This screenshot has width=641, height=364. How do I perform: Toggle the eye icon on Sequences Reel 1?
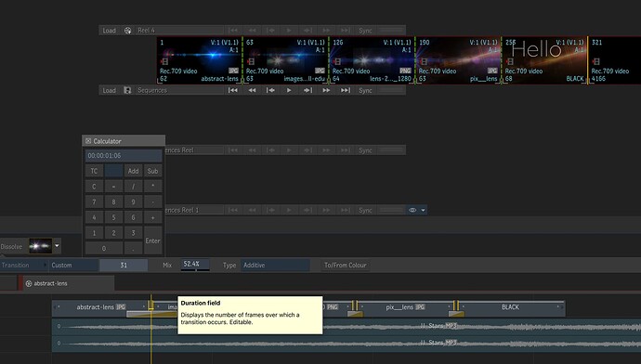412,210
